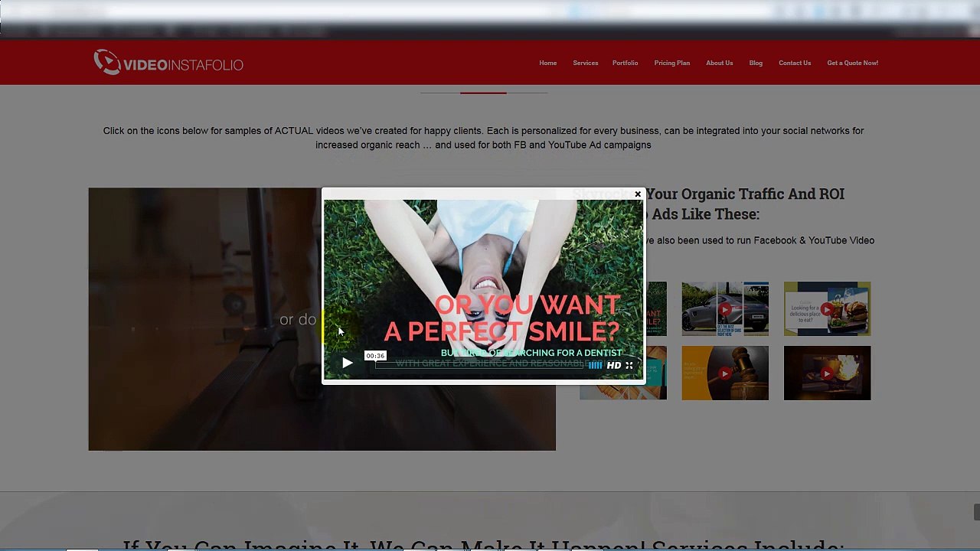Open the judge's gavel video thumbnail
This screenshot has width=980, height=551.
(x=725, y=373)
